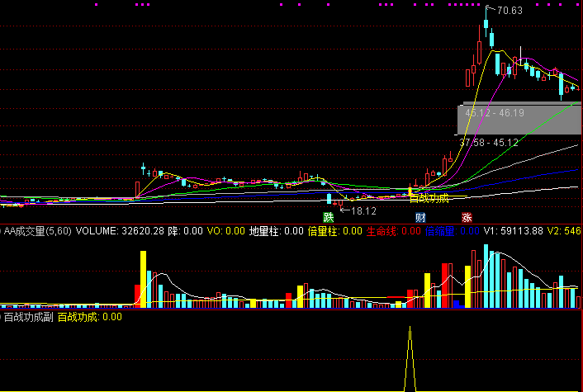Click the 70.63 high price label

pos(510,11)
